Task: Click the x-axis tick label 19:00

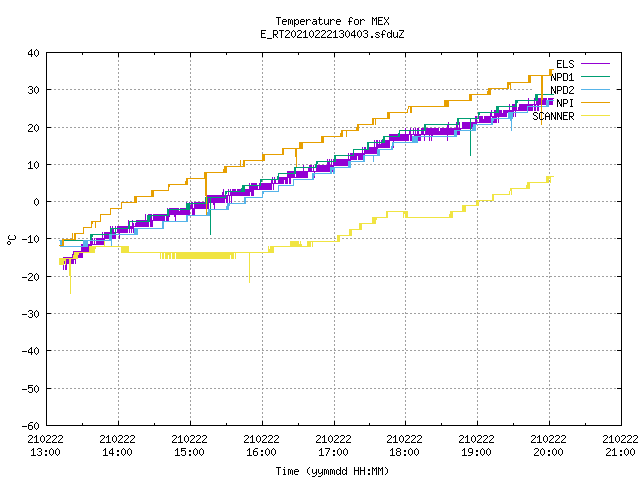Action: click(476, 452)
